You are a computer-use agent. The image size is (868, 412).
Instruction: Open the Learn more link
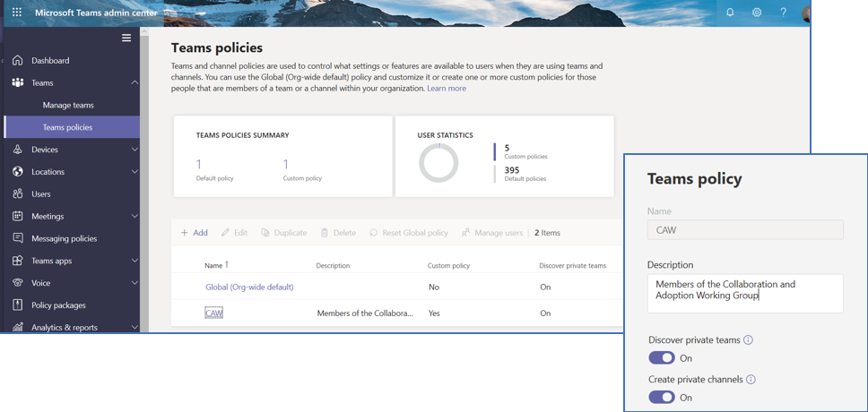[x=447, y=89]
